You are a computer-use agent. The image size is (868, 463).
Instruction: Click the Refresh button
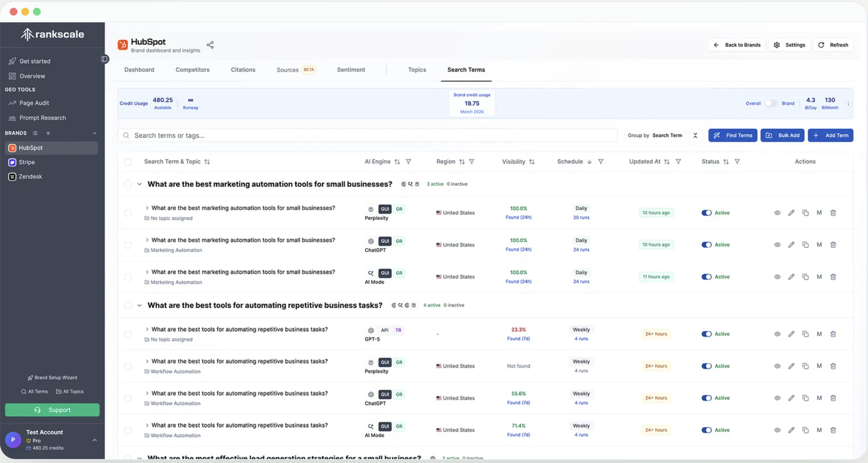[833, 45]
